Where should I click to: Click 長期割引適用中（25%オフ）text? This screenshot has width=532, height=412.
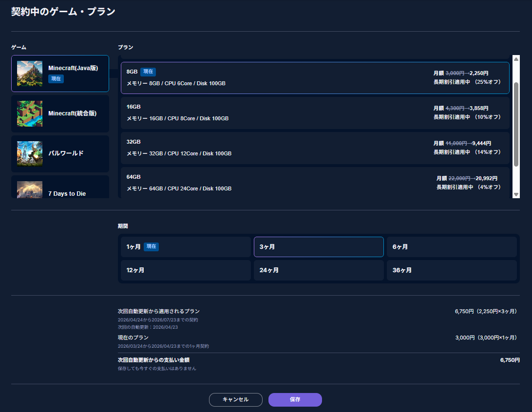click(467, 82)
